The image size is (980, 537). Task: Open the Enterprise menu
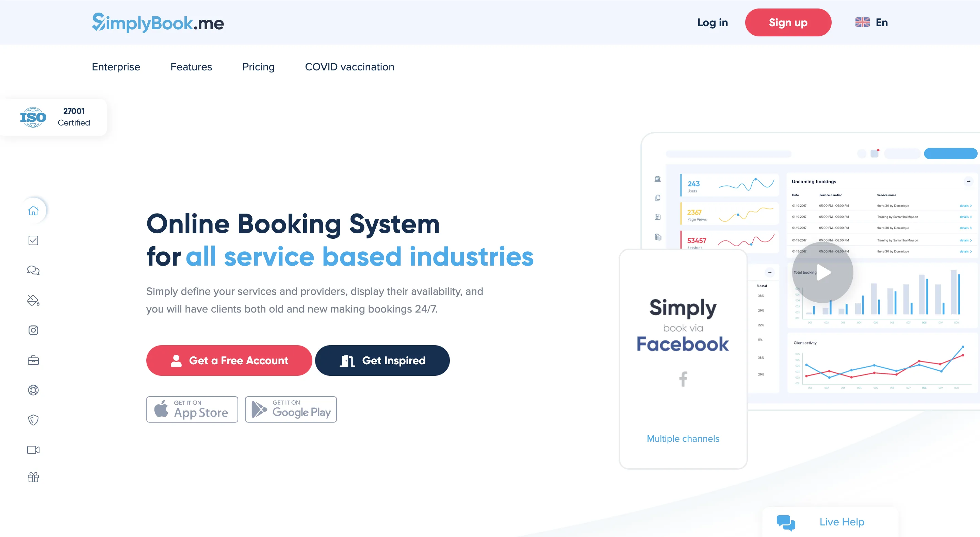pos(116,67)
